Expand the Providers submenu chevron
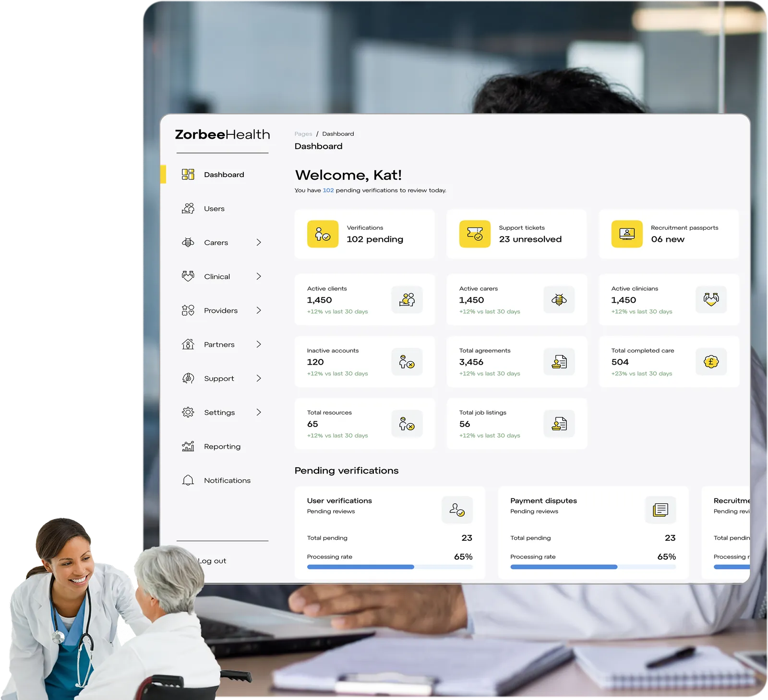768x700 pixels. (259, 310)
